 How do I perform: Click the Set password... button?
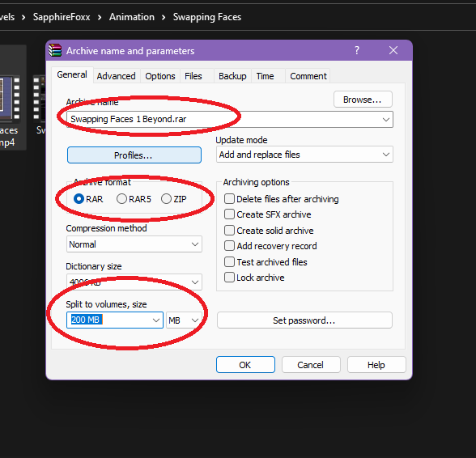[304, 320]
